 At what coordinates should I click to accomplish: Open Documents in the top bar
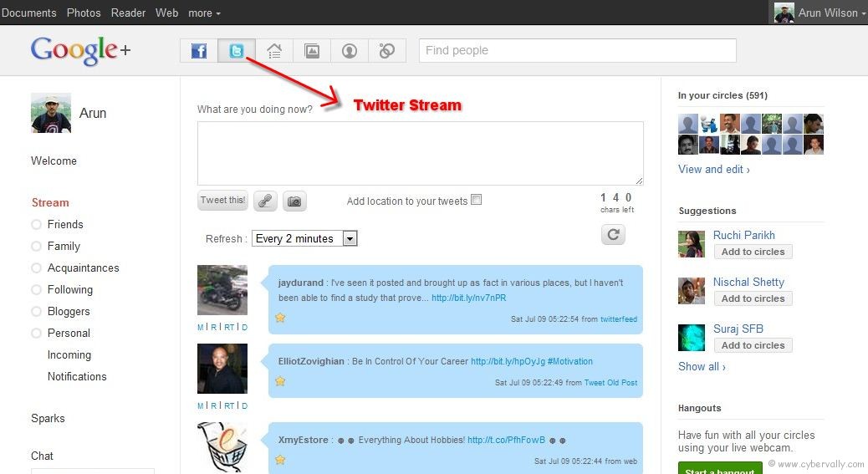[x=28, y=13]
